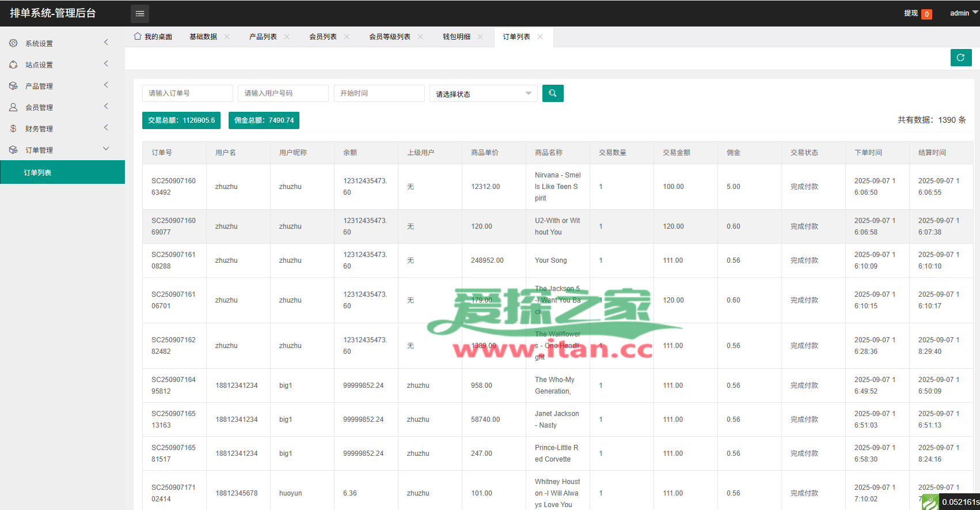Click the 开始时间 date input field
This screenshot has height=510, width=980.
point(379,93)
